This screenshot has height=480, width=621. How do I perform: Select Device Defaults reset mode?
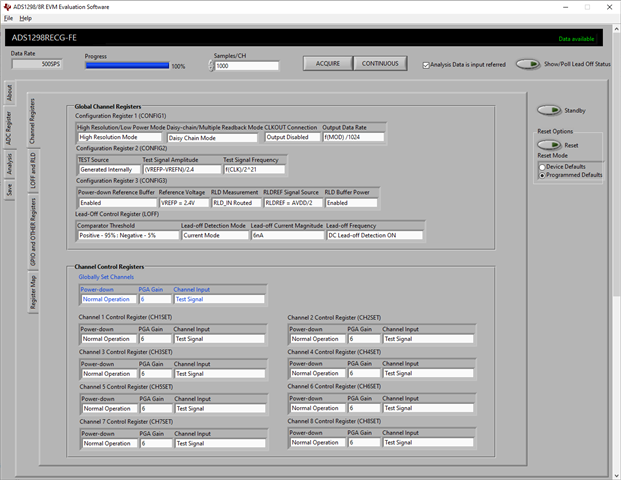coord(542,167)
